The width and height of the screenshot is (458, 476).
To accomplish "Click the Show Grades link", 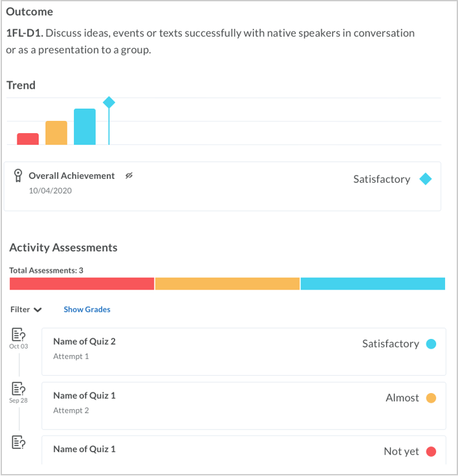I will tap(87, 309).
